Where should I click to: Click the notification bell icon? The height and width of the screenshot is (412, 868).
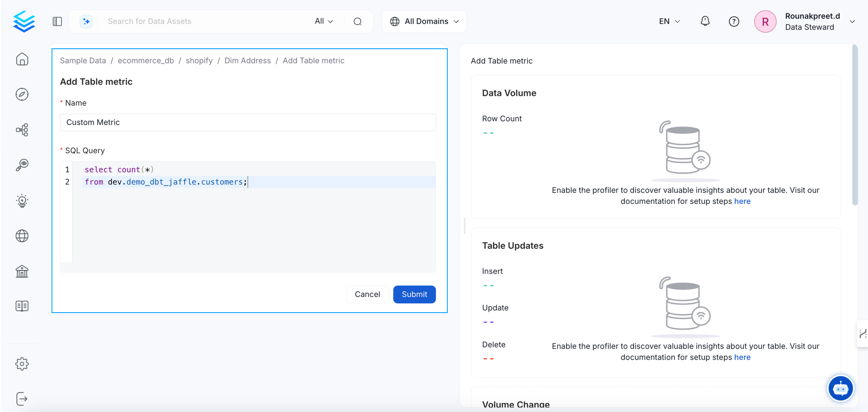(705, 21)
